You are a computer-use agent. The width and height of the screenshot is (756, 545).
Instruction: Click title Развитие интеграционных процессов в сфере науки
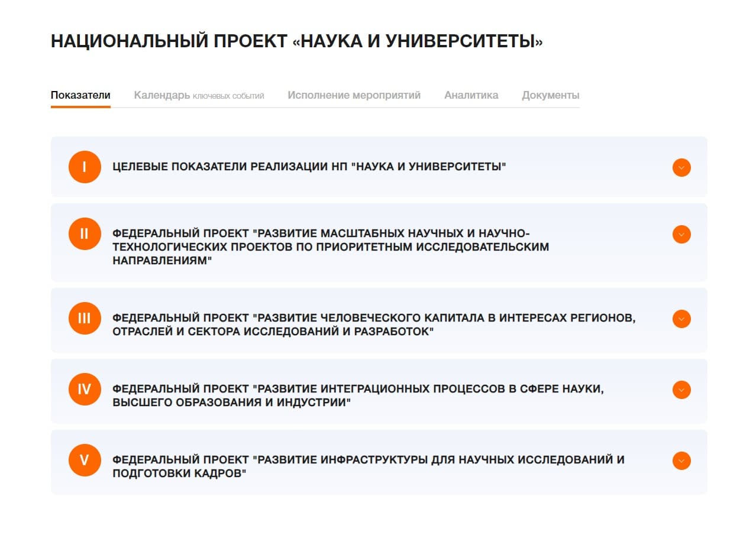tap(358, 396)
